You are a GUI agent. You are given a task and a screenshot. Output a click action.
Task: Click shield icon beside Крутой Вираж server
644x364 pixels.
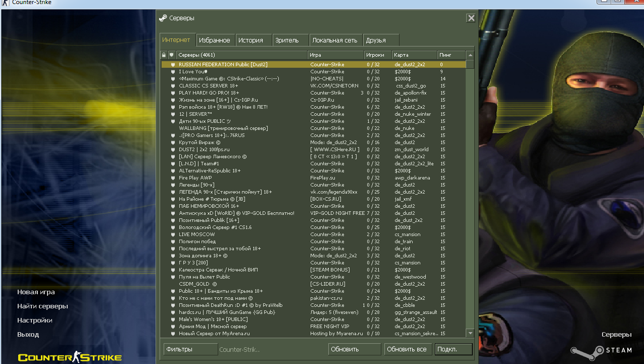(x=173, y=143)
